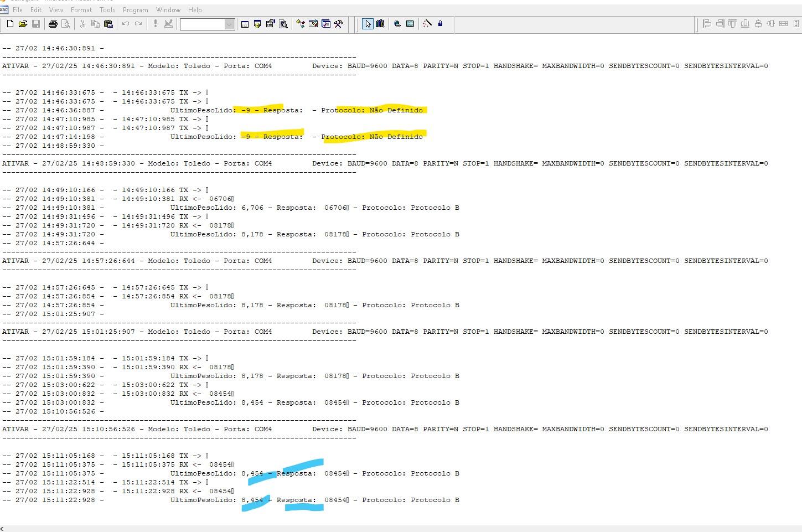Click the Toolbox hammer and wrench icon
The width and height of the screenshot is (802, 532).
click(339, 24)
